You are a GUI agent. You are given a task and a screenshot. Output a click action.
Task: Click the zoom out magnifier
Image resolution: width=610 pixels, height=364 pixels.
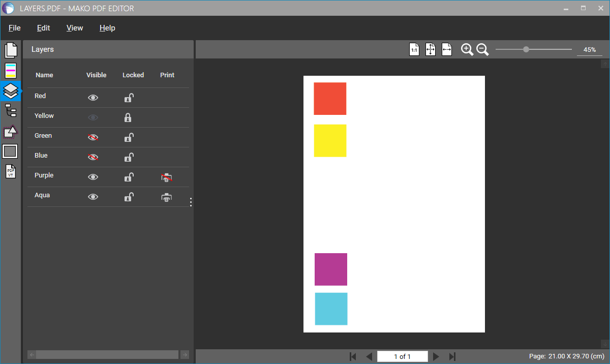[x=482, y=49]
